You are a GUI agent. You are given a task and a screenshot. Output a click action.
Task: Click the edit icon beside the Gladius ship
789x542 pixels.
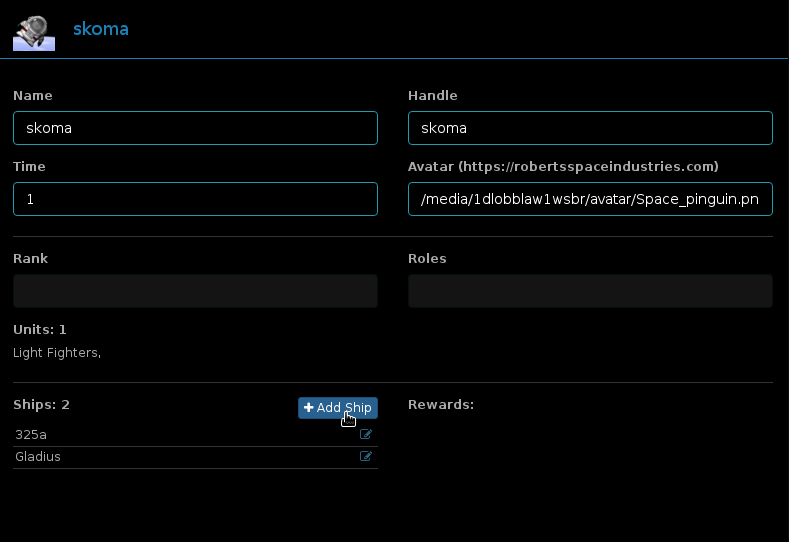(x=366, y=457)
